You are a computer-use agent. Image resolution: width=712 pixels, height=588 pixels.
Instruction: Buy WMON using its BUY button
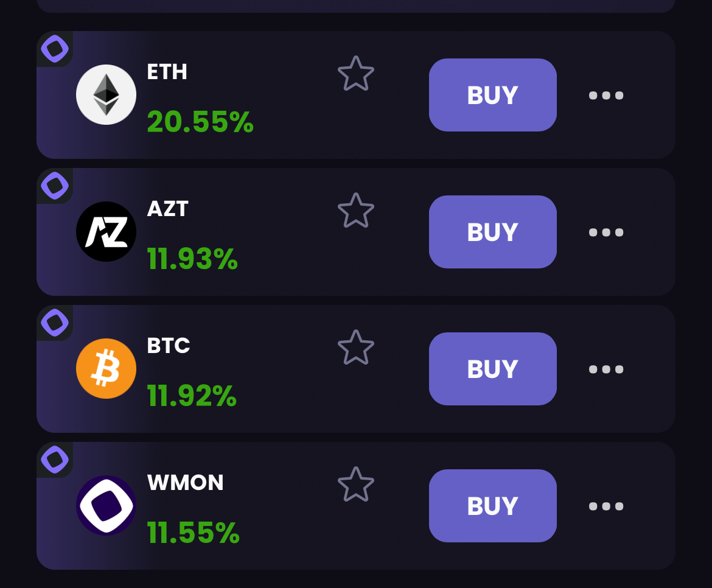492,506
